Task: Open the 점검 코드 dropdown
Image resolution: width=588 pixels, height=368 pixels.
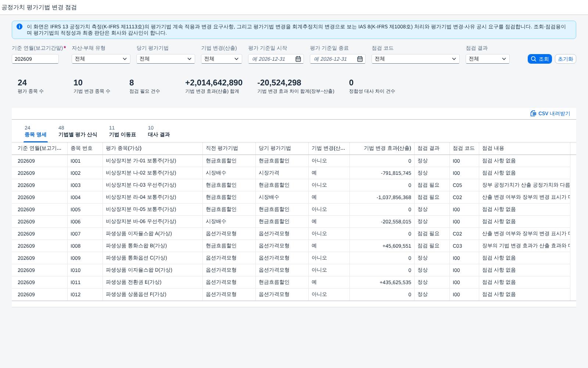Action: 416,59
